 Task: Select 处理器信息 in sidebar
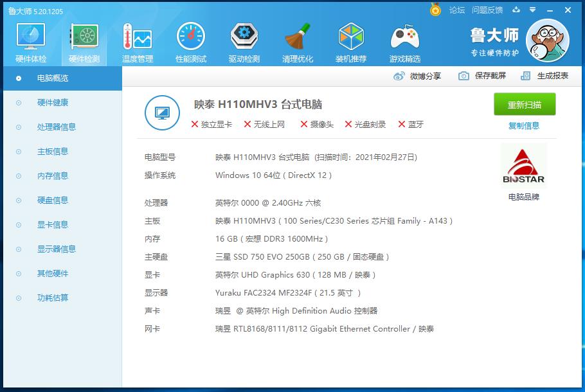click(57, 127)
